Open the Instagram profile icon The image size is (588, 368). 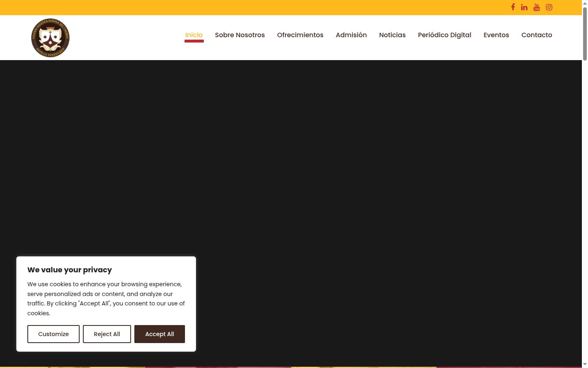549,7
